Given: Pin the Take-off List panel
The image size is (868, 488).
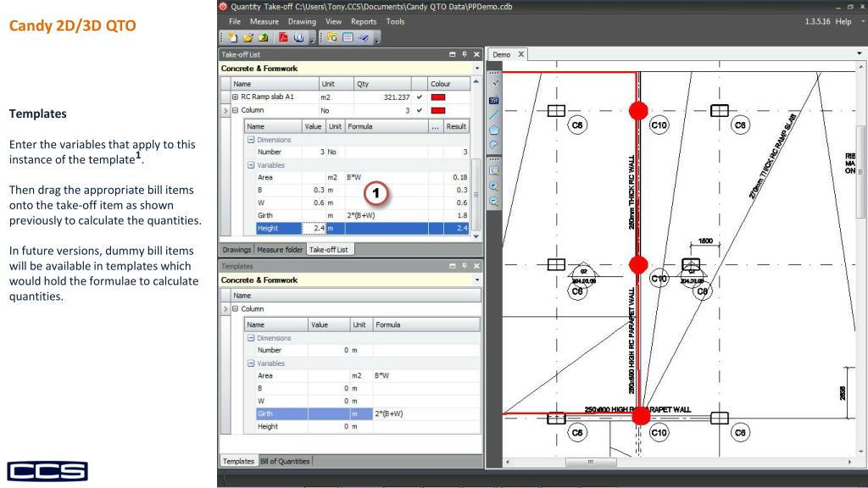Looking at the screenshot, I should point(465,54).
